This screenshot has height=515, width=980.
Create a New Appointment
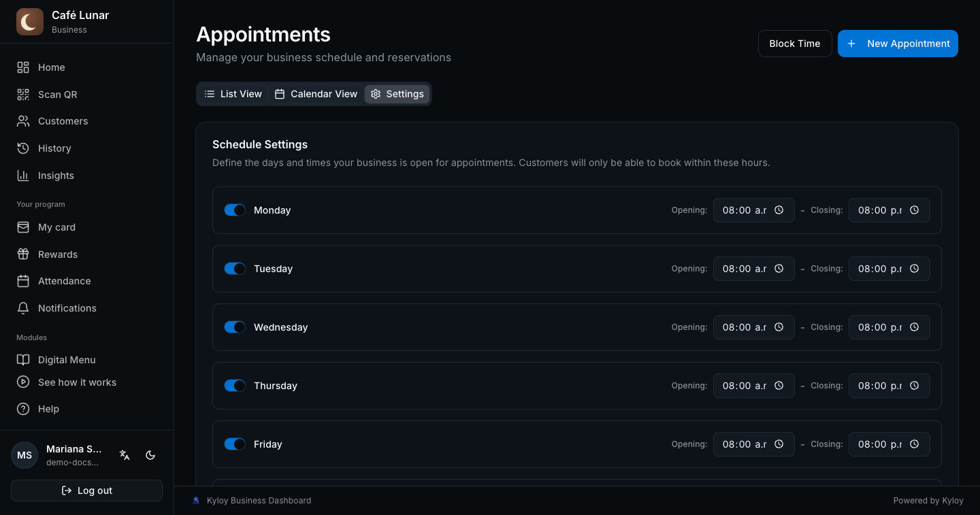click(898, 44)
